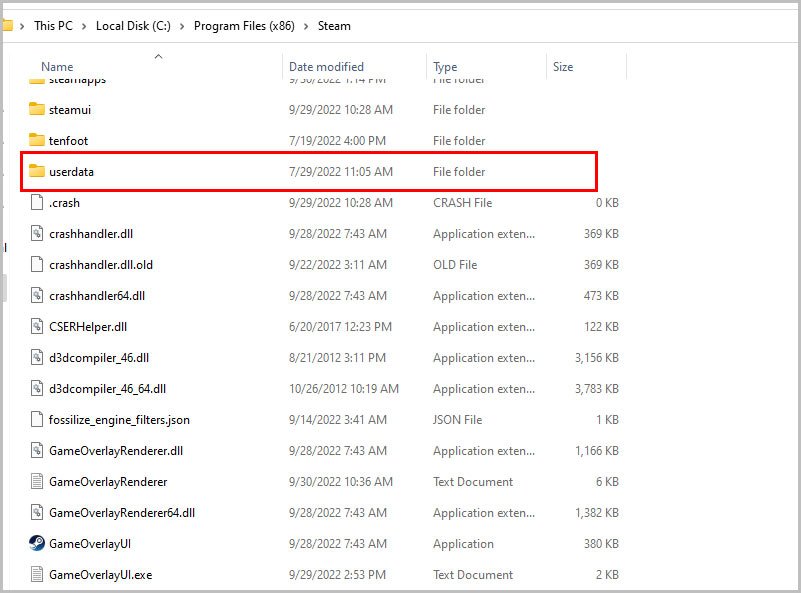Go to Program Files (x86) breadcrumb
This screenshot has width=801, height=593.
[x=244, y=26]
